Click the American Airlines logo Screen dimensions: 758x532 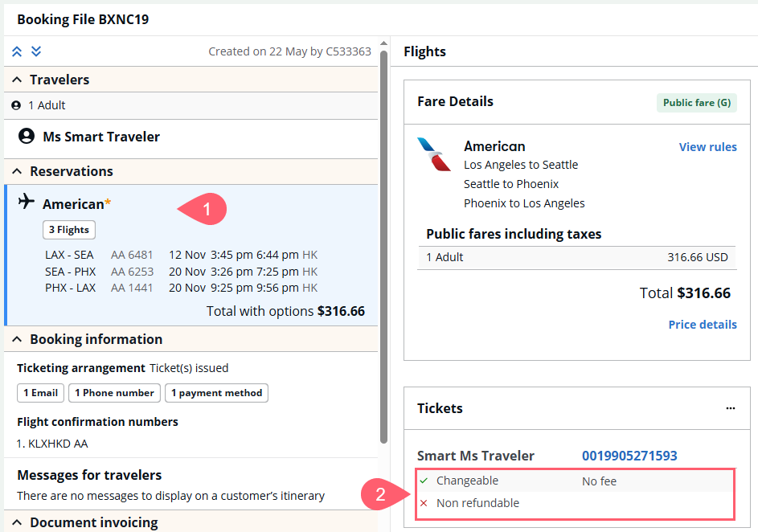(x=433, y=154)
